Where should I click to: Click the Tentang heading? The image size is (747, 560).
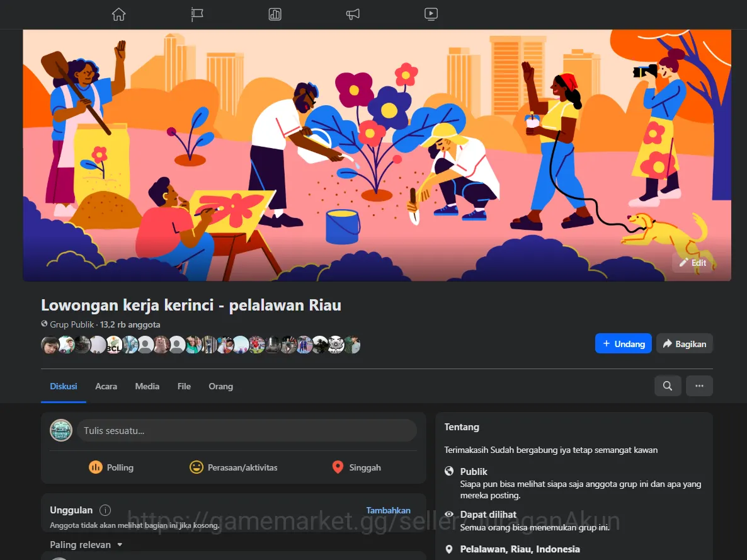pyautogui.click(x=462, y=427)
